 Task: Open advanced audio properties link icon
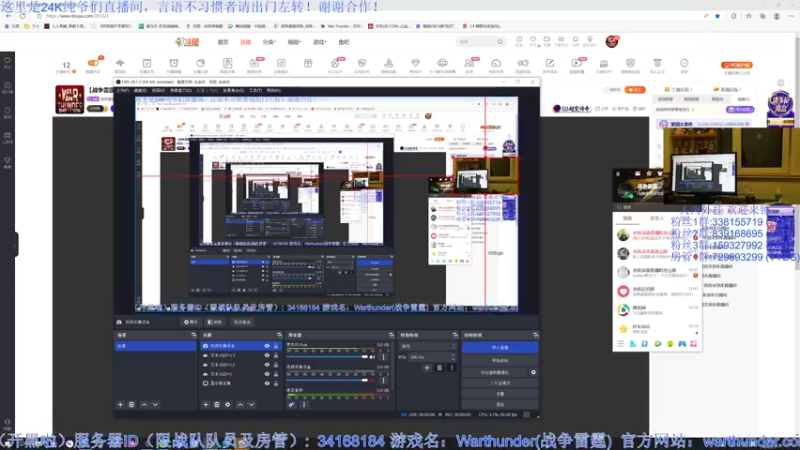click(291, 405)
